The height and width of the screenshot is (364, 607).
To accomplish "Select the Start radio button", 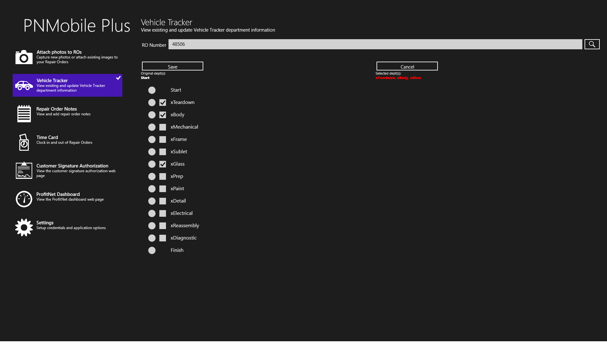I will tap(152, 90).
